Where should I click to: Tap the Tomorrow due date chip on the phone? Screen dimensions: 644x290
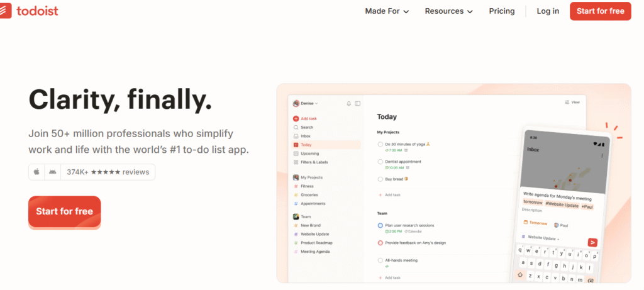pyautogui.click(x=536, y=223)
